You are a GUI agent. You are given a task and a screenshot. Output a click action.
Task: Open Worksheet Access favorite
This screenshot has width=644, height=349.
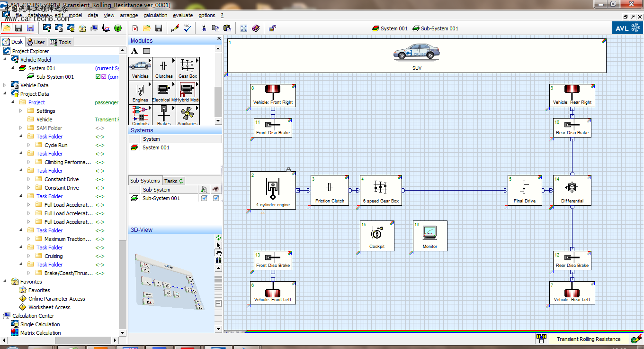49,307
